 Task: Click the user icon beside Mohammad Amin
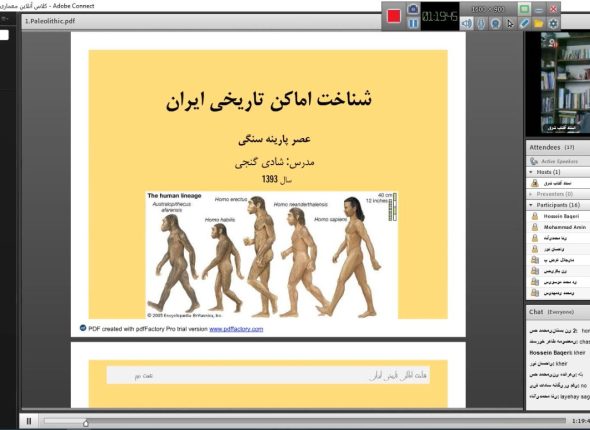click(535, 227)
